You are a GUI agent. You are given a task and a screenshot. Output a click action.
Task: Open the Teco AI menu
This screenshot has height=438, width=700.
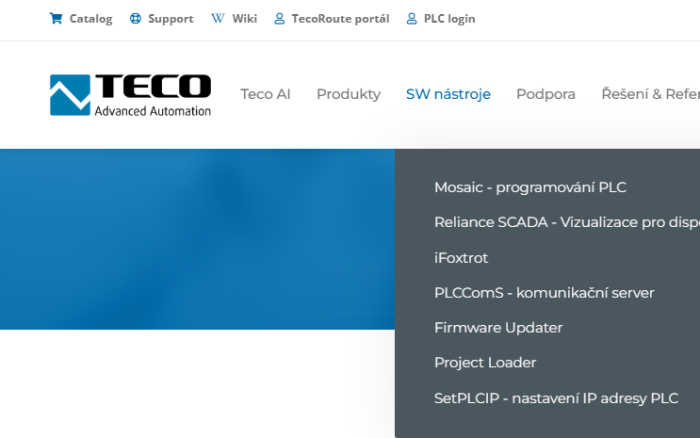pyautogui.click(x=265, y=94)
